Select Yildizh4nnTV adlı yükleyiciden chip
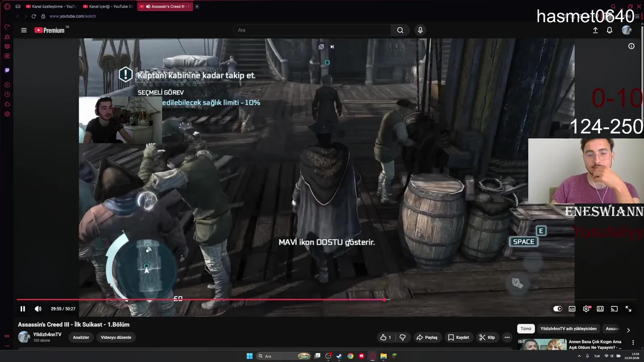The image size is (644, 362). tap(569, 329)
